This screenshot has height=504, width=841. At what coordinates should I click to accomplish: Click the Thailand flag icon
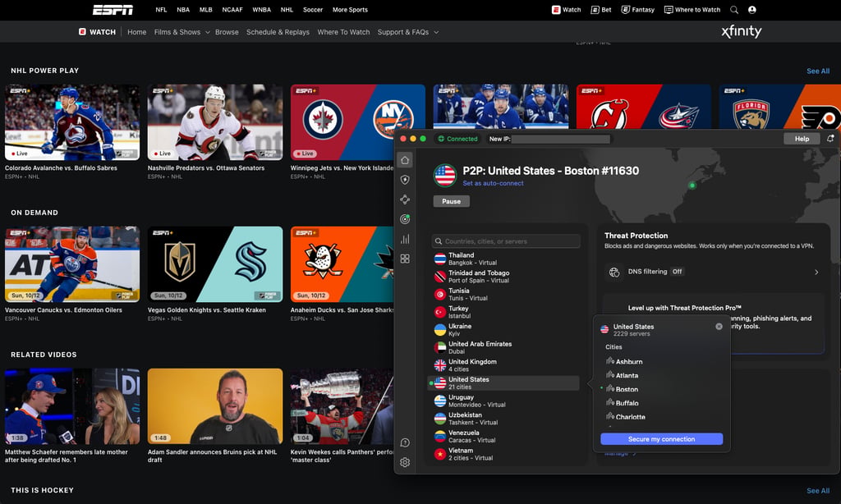pos(440,259)
